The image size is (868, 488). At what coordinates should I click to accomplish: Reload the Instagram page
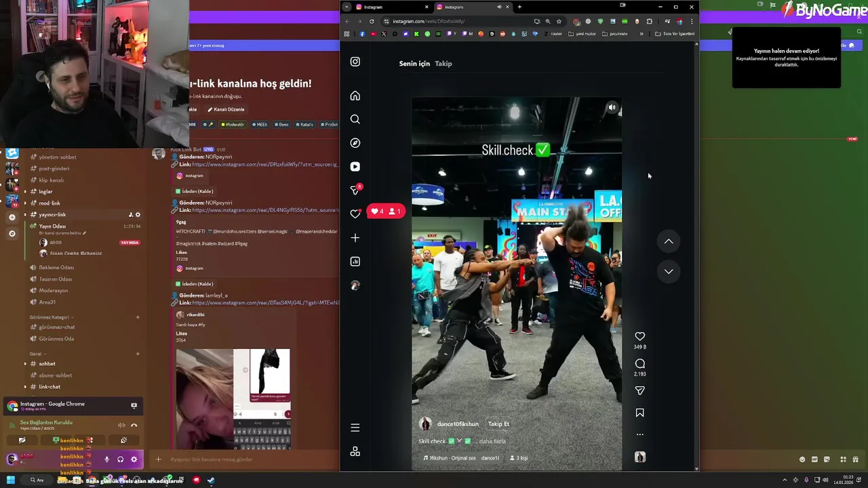tap(372, 21)
